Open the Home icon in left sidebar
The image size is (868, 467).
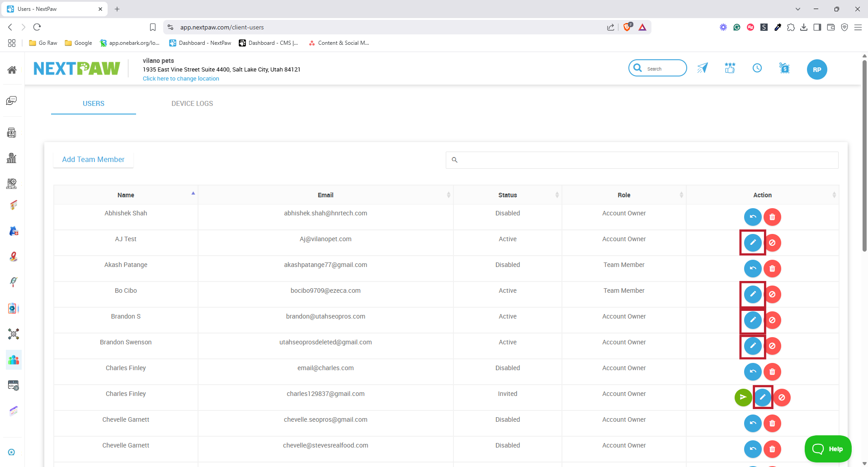coord(12,70)
